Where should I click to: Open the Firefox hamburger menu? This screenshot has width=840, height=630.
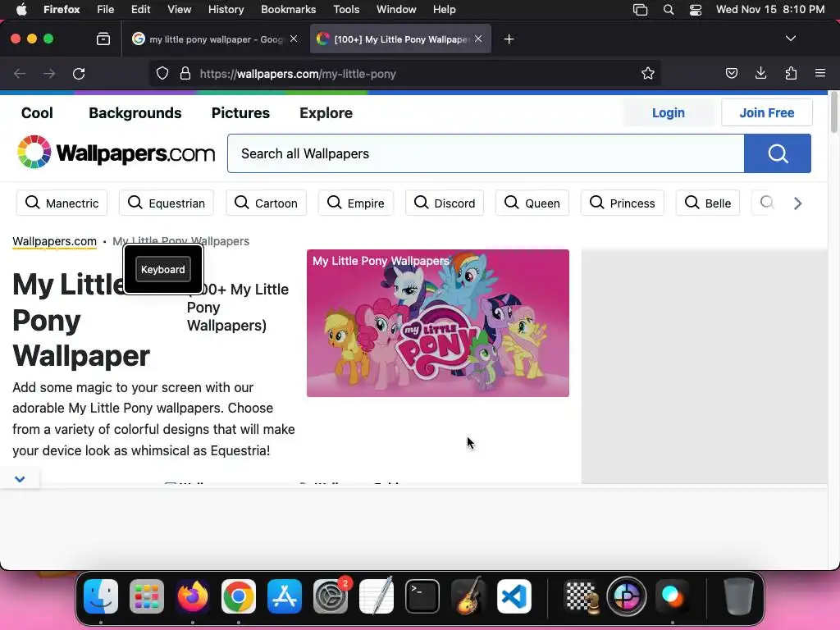[820, 73]
